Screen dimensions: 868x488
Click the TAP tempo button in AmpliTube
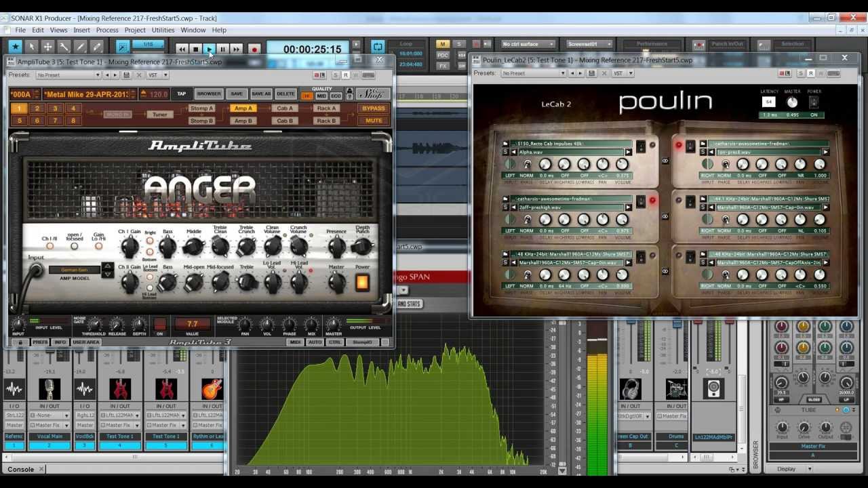tap(181, 94)
